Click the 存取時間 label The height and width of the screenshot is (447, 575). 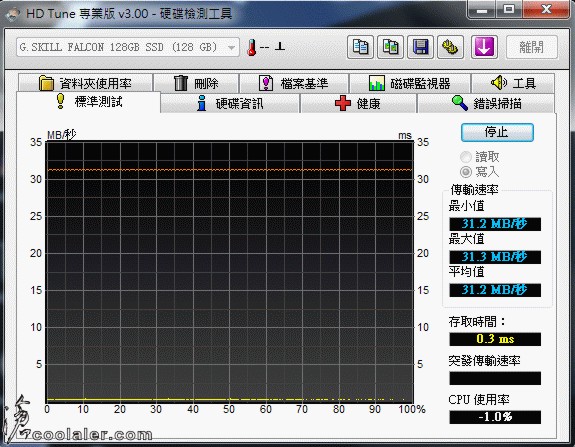pos(477,322)
